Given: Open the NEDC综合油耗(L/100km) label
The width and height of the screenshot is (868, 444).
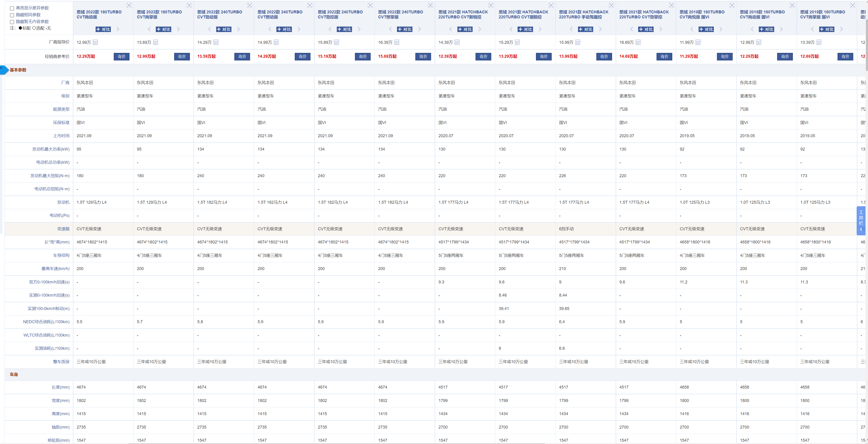Looking at the screenshot, I should 46,322.
